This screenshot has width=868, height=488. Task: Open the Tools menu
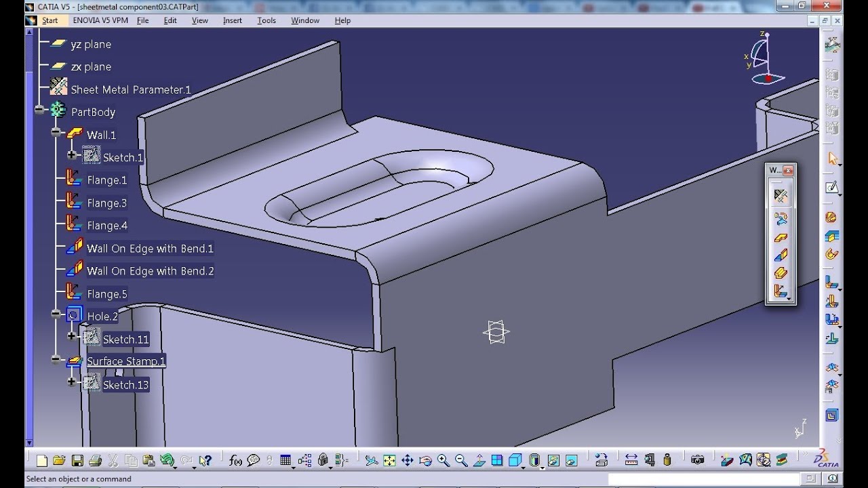pyautogui.click(x=266, y=20)
